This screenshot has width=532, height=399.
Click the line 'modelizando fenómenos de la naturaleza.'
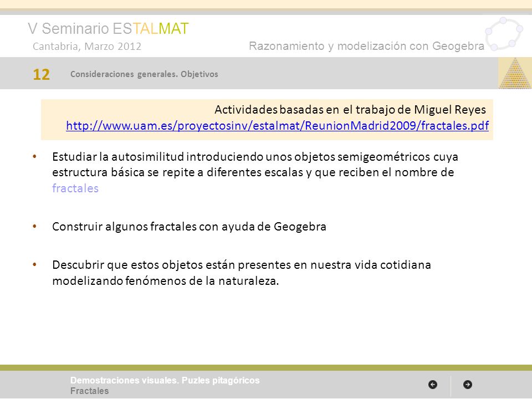coord(166,281)
